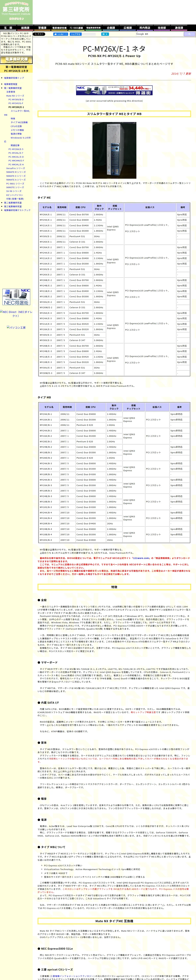Open the 電算機研究棟 nav tab
Image resolution: width=196 pixels, height=980 pixels.
59,28
